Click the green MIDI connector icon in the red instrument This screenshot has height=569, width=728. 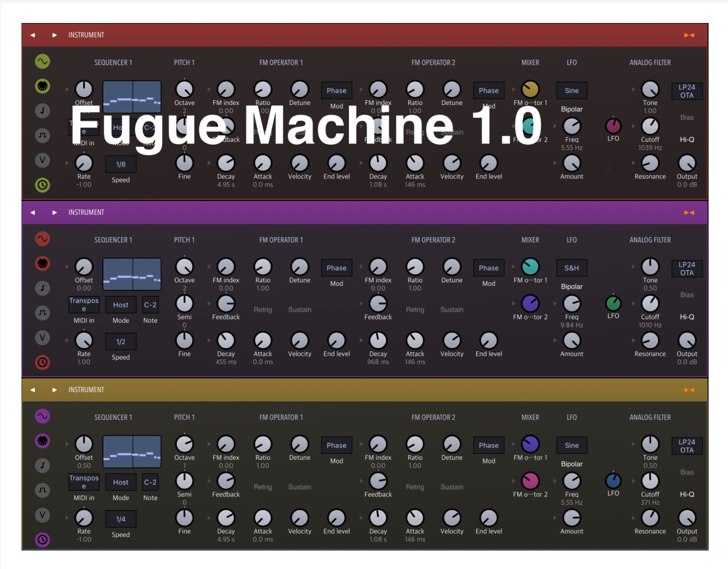(42, 86)
